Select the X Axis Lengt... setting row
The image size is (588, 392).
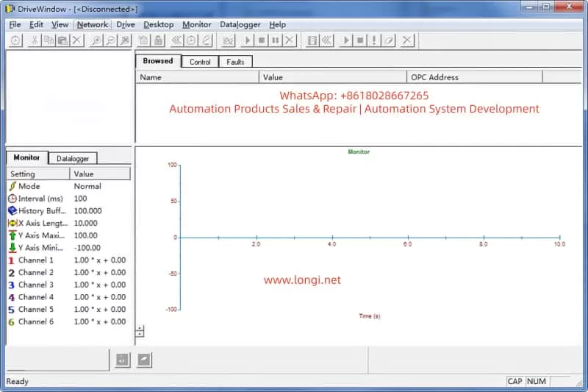[x=69, y=223]
